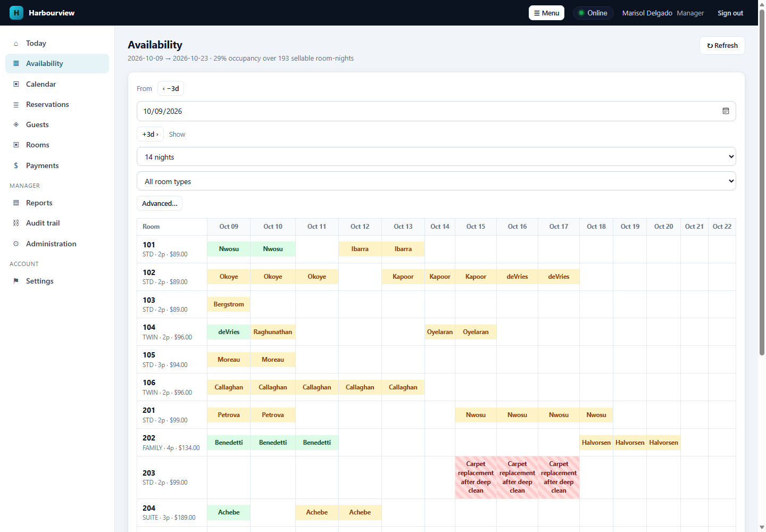Select the Callaghan booking on Oct 13
766x532 pixels.
pyautogui.click(x=403, y=387)
